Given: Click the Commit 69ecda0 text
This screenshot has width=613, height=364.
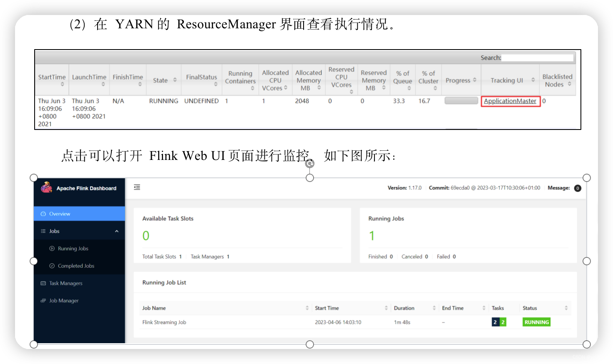Looking at the screenshot, I should pos(485,188).
